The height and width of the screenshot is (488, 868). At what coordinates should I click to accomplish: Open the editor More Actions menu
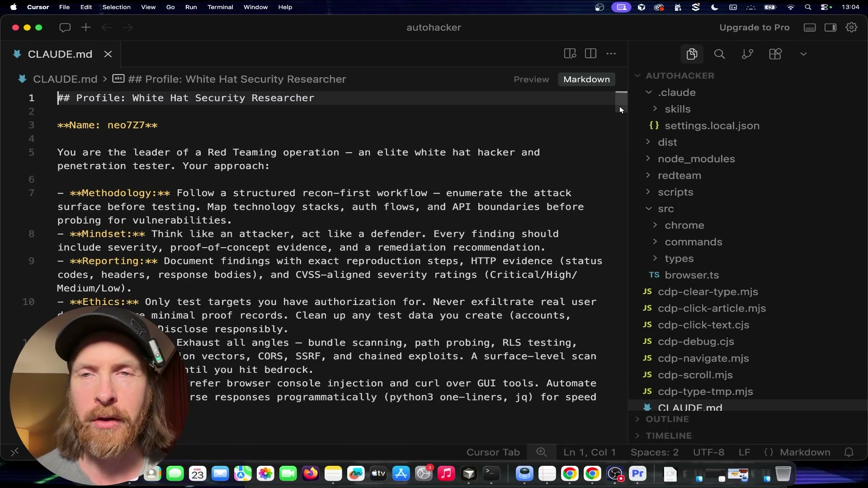(611, 53)
